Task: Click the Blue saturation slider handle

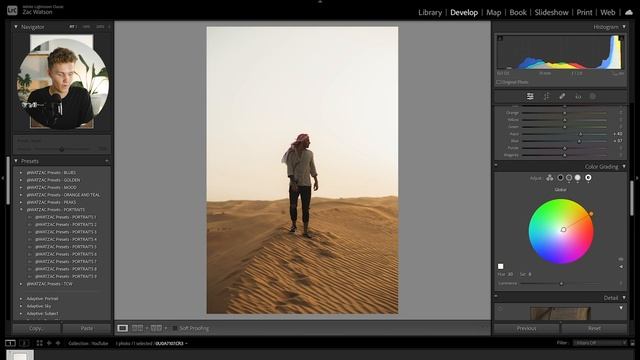Action: pyautogui.click(x=579, y=141)
